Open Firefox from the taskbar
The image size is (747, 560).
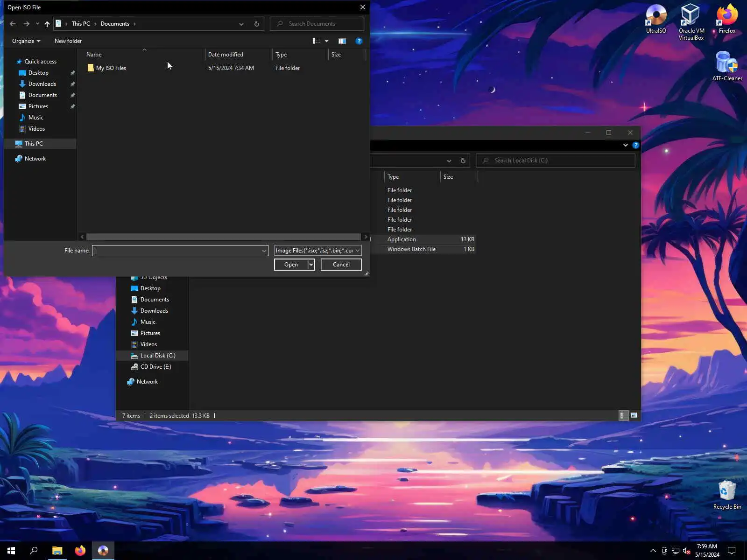[80, 551]
